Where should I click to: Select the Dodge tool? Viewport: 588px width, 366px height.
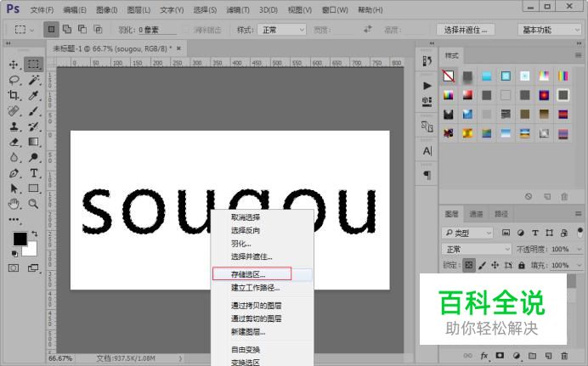click(x=33, y=157)
